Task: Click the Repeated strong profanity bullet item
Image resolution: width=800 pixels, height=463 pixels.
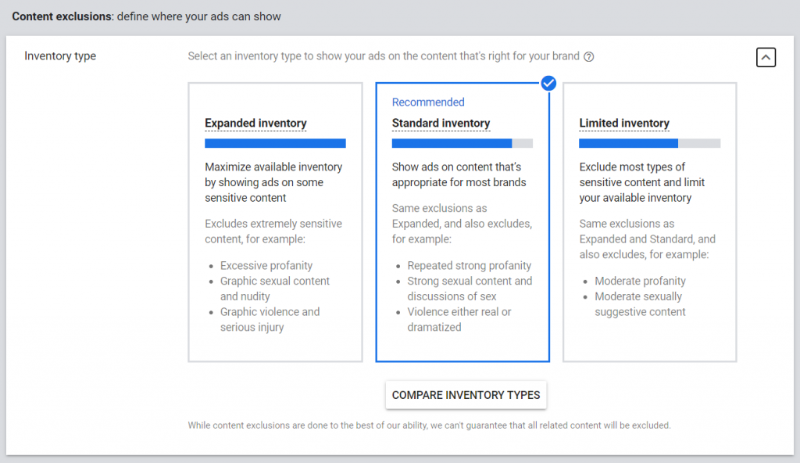Action: point(469,266)
